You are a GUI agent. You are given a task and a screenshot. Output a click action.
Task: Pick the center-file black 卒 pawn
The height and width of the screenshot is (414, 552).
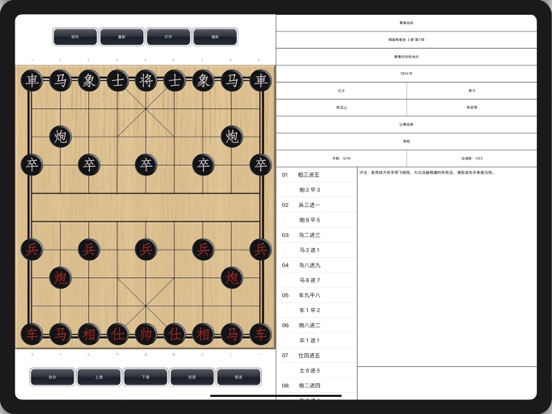(146, 165)
